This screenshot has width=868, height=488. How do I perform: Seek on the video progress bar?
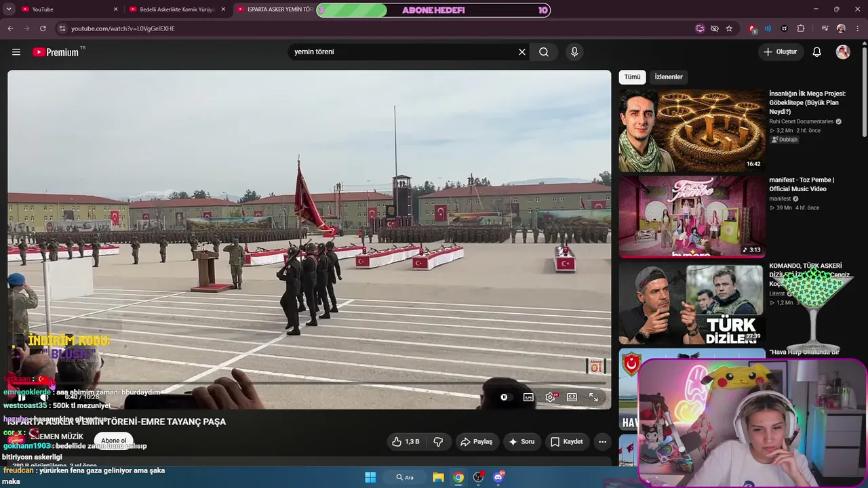[309, 384]
